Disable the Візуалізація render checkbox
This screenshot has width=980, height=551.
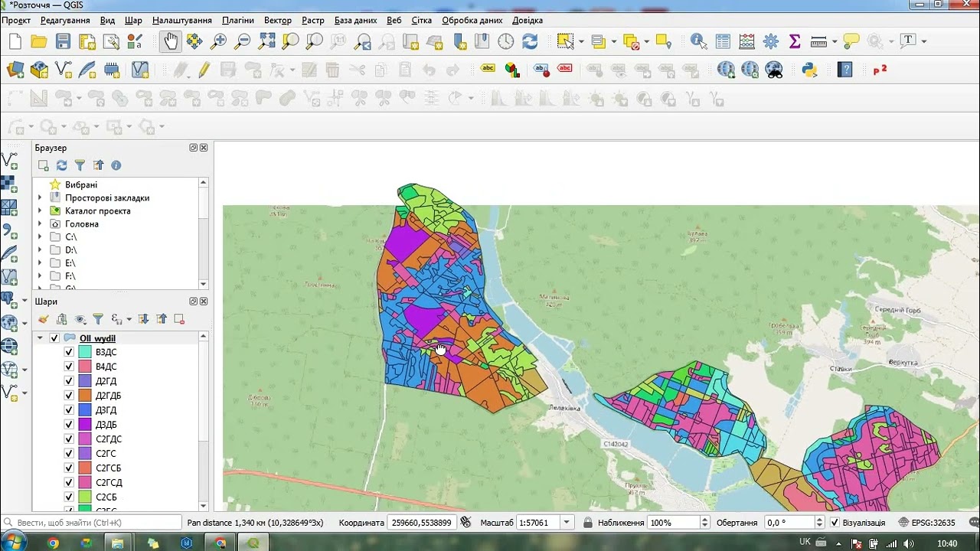[x=835, y=523]
